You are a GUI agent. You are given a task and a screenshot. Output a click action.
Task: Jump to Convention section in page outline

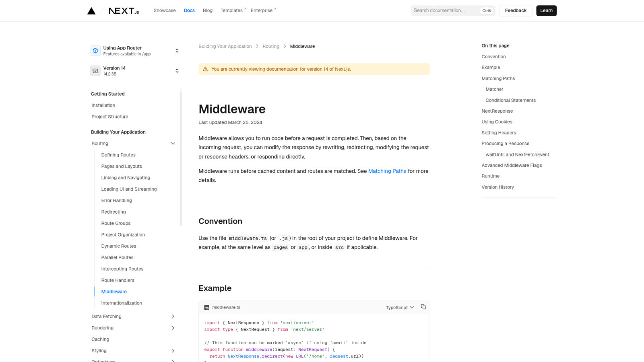click(x=493, y=57)
